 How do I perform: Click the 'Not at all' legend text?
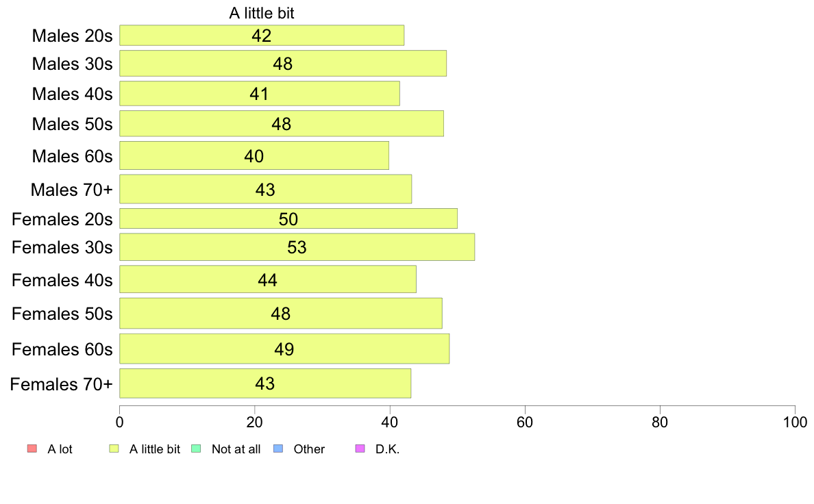pos(236,449)
